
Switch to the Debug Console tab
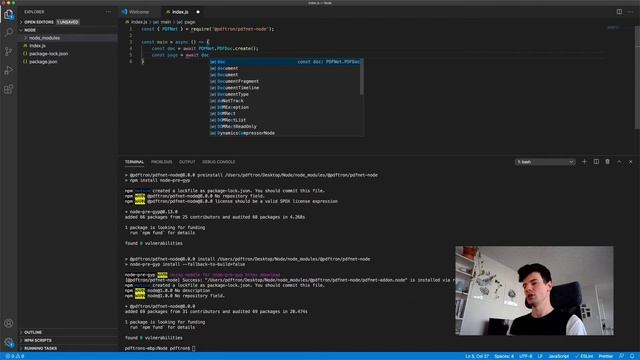[218, 162]
